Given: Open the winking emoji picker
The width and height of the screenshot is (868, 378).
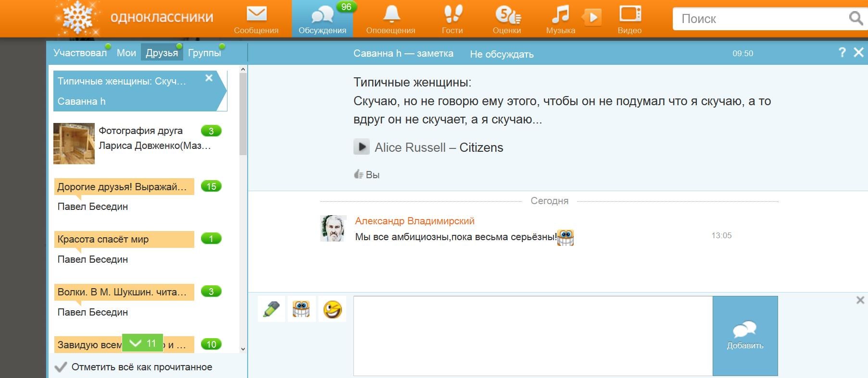Looking at the screenshot, I should (x=332, y=309).
